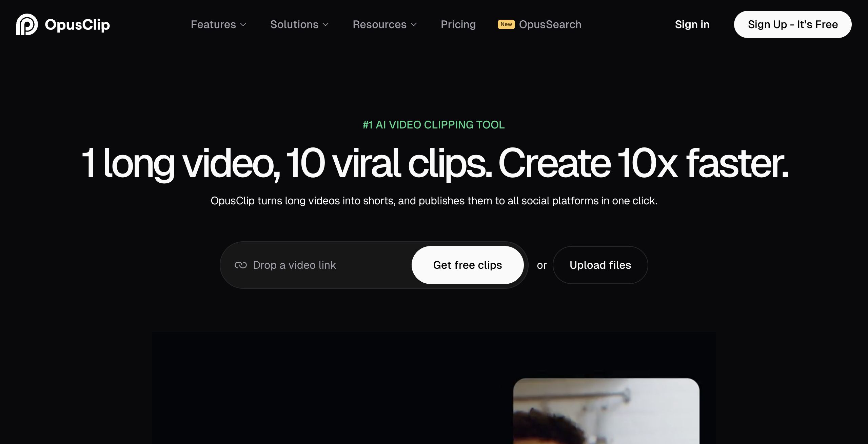
Task: Click the OpusClip logo icon
Action: [27, 24]
